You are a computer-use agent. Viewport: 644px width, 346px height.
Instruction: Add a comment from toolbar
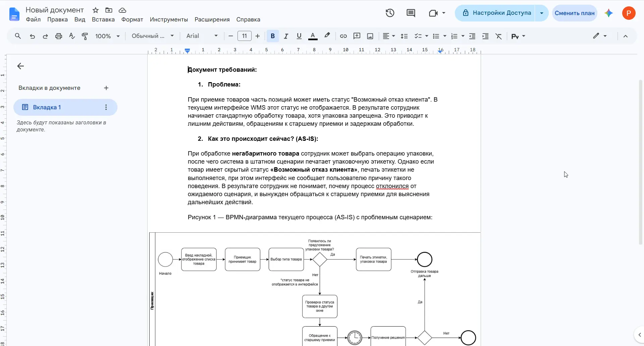[357, 36]
